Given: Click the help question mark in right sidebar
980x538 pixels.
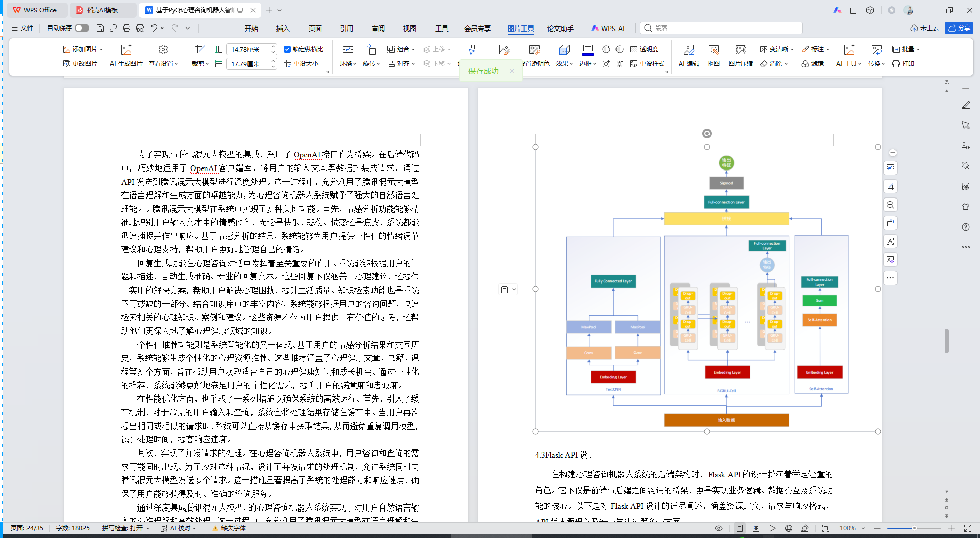Looking at the screenshot, I should tap(966, 227).
